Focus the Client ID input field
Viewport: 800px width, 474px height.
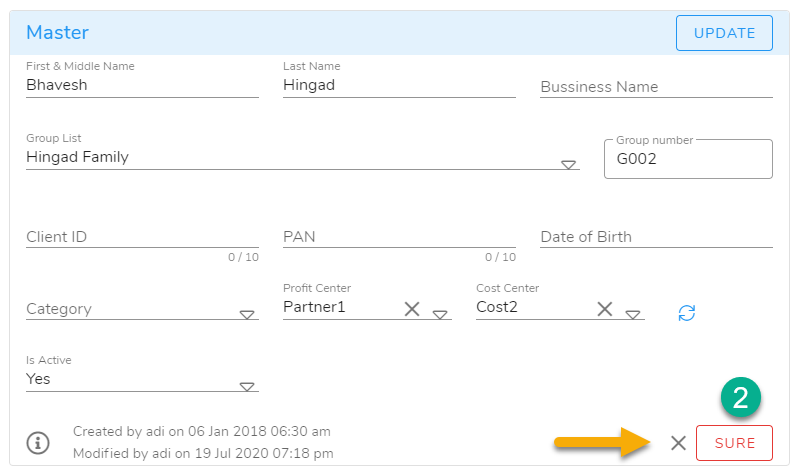point(141,237)
